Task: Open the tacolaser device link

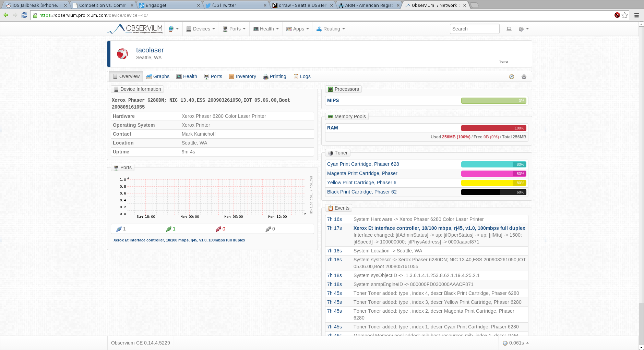Action: (x=150, y=50)
